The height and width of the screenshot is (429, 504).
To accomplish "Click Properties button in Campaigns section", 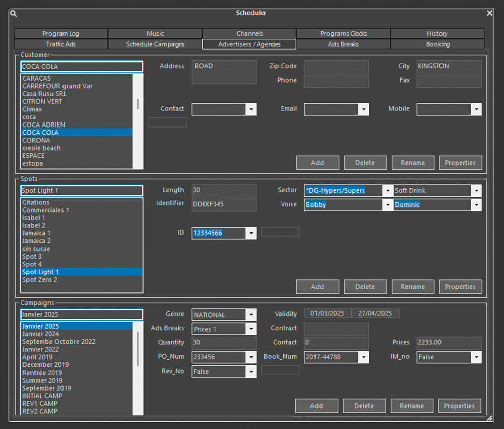I will [x=459, y=406].
